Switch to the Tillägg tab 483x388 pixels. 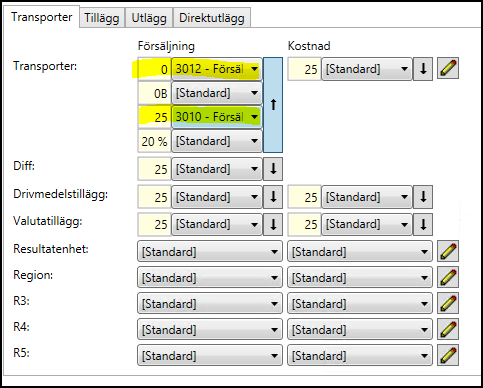102,18
